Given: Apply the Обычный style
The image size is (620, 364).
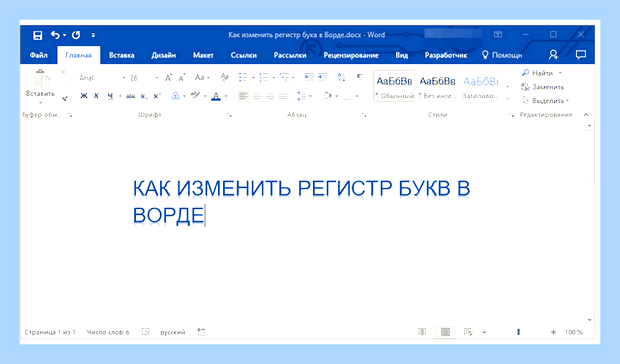Looking at the screenshot, I should 394,86.
